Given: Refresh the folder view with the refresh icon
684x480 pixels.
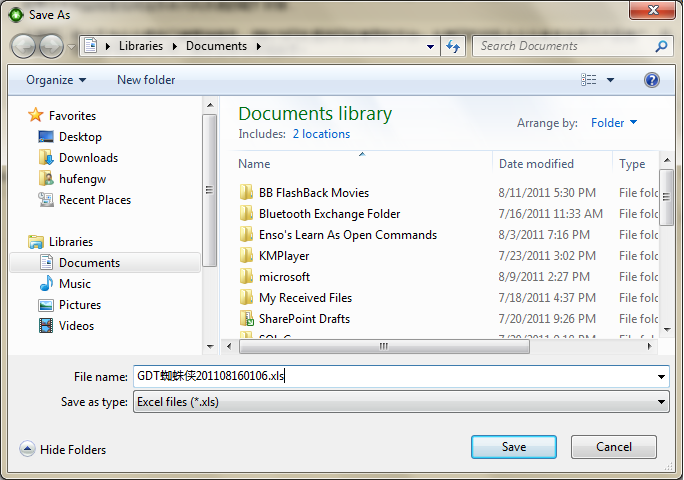Looking at the screenshot, I should [453, 46].
